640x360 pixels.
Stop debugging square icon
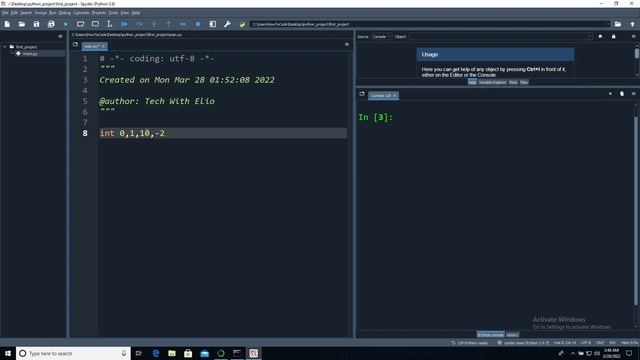(198, 24)
